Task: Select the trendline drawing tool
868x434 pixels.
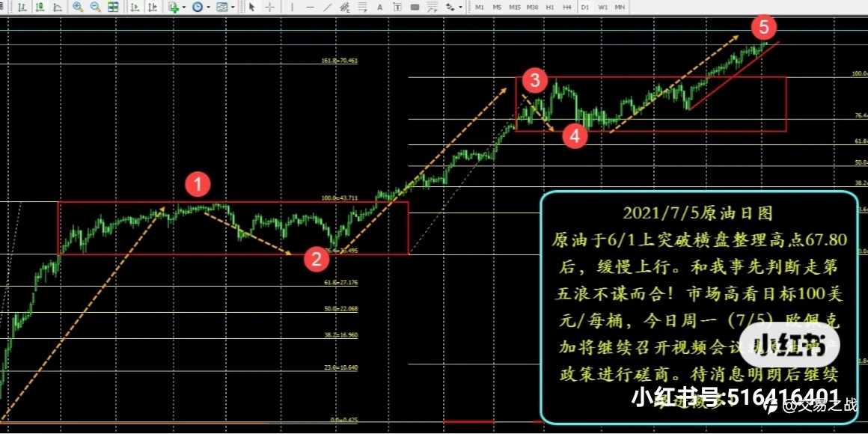Action: [328, 7]
